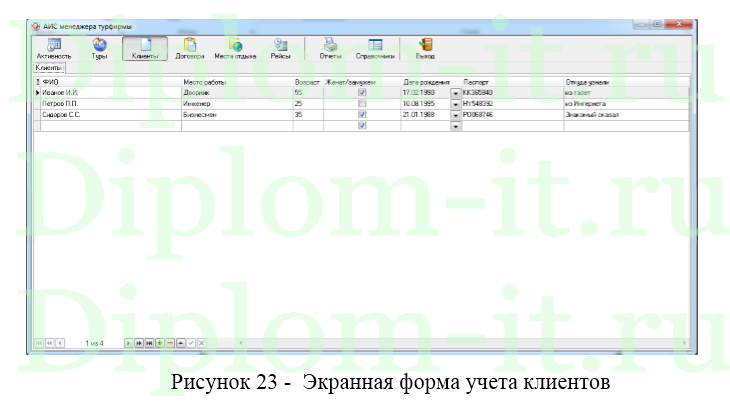This screenshot has width=730, height=411.
Task: Open date dropdown for 10.08.1995
Action: [456, 104]
